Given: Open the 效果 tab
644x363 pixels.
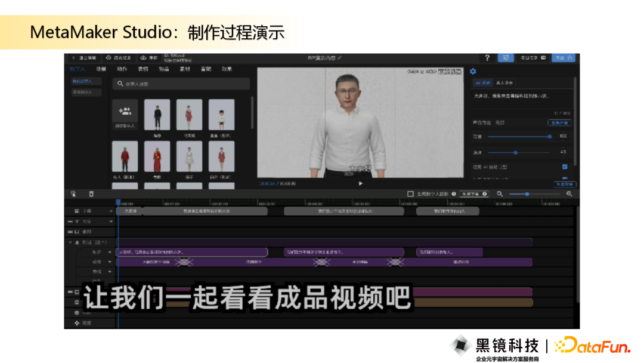Looking at the screenshot, I should (x=227, y=69).
